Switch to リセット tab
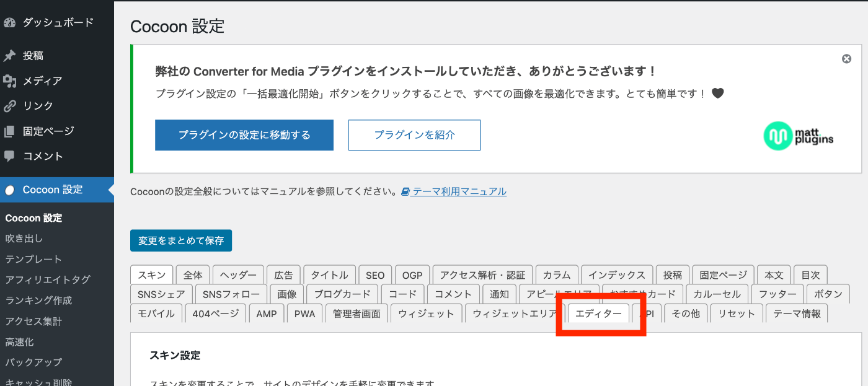The height and width of the screenshot is (386, 868). (x=737, y=314)
